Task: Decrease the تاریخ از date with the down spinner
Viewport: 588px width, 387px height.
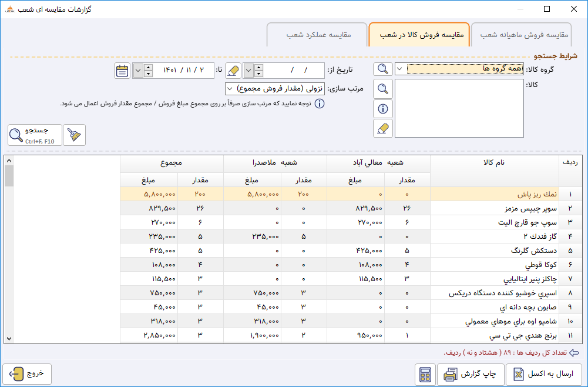Action: click(x=258, y=74)
